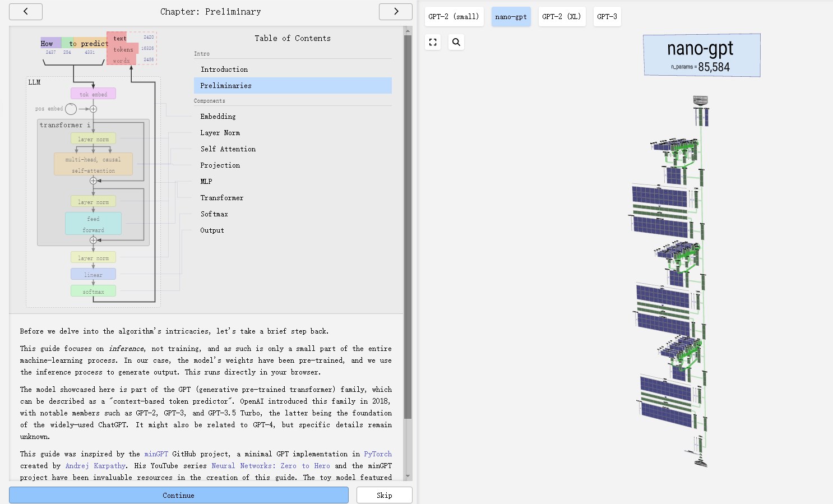This screenshot has width=833, height=504.
Task: Open the Self Attention chapter
Action: click(293, 149)
